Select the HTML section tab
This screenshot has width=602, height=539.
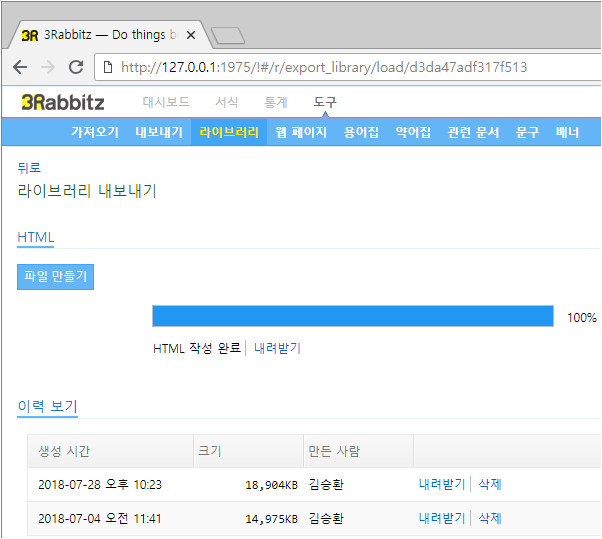tap(36, 237)
